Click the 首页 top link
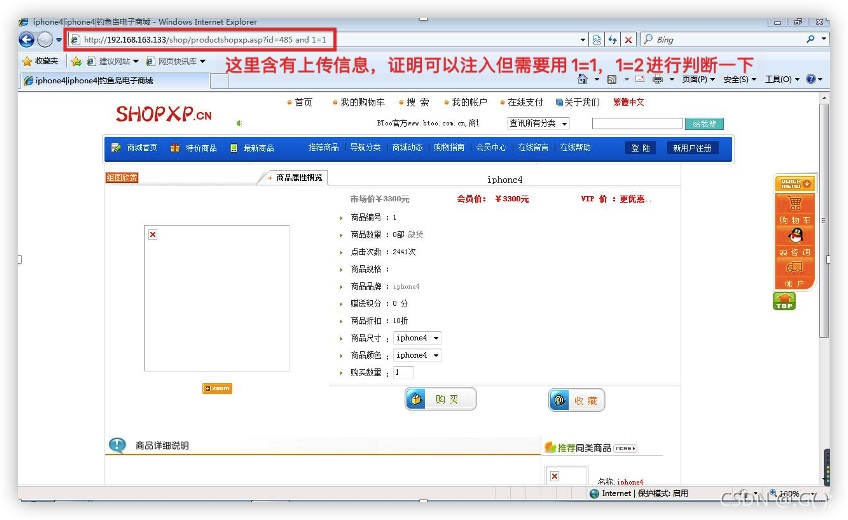Screen dimensions: 848x520 click(303, 102)
